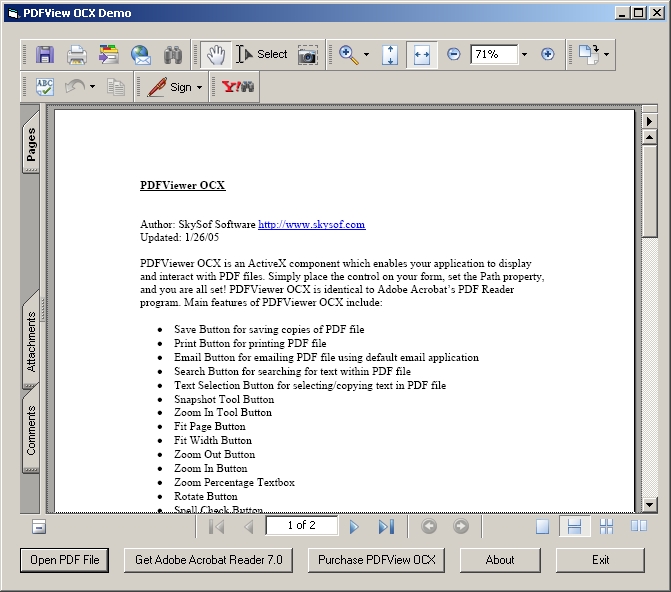Collapse pane with right arrow button
671x592 pixels.
coord(649,121)
